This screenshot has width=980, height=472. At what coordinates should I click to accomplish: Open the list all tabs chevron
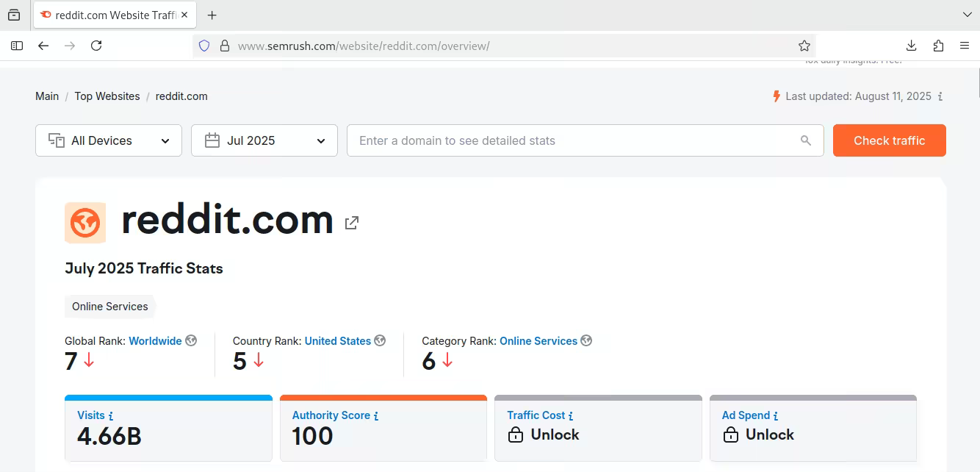(967, 15)
